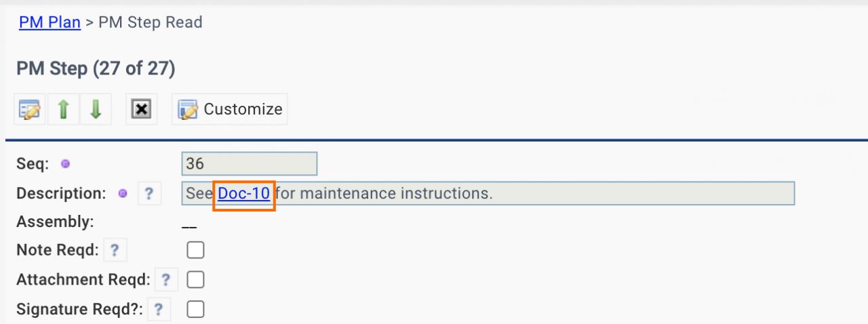Open the Doc-10 document link
This screenshot has height=324, width=868.
click(243, 193)
